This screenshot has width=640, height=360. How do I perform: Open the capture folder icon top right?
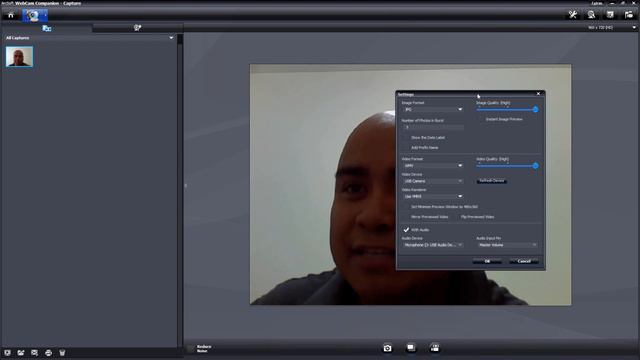coord(629,15)
